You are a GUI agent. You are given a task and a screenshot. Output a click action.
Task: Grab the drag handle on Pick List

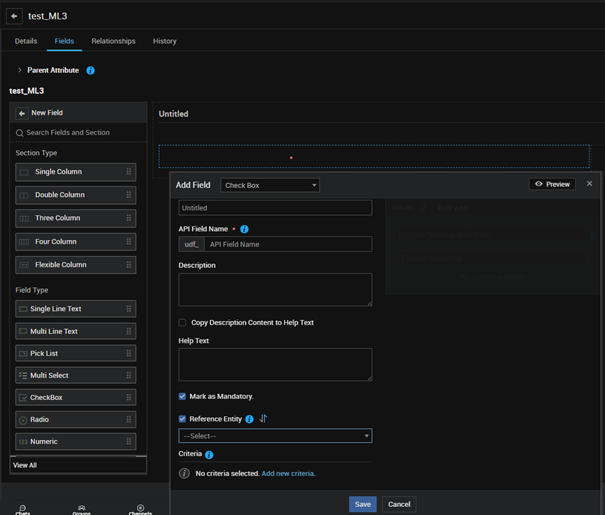tap(128, 353)
